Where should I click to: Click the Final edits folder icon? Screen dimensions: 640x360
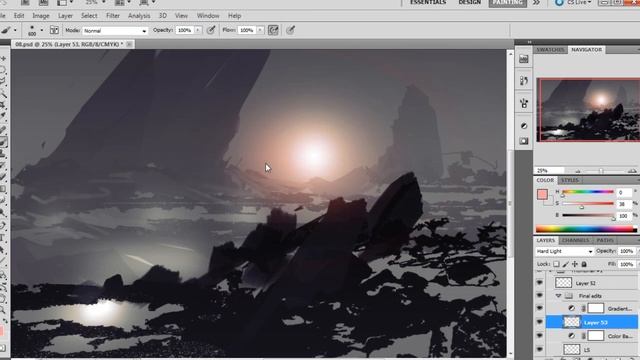tap(569, 296)
